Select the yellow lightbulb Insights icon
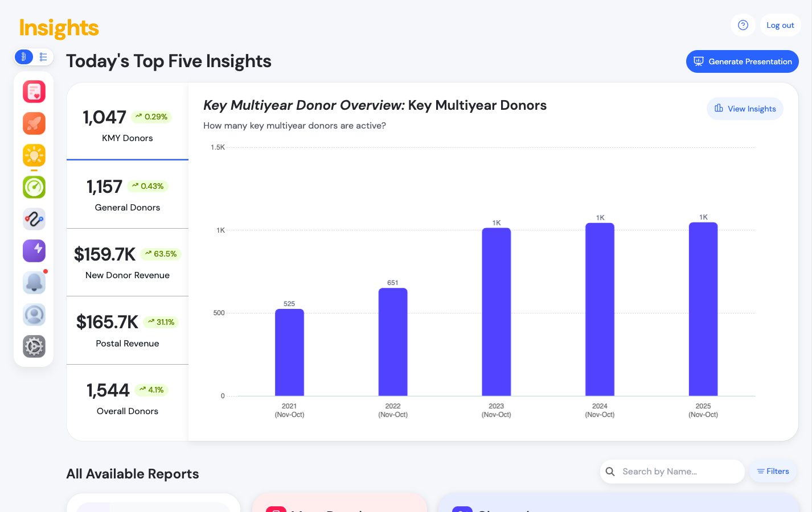 tap(34, 155)
